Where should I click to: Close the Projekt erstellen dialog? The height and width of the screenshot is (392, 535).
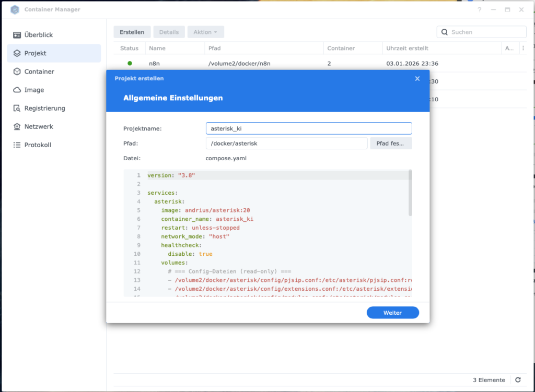click(417, 79)
